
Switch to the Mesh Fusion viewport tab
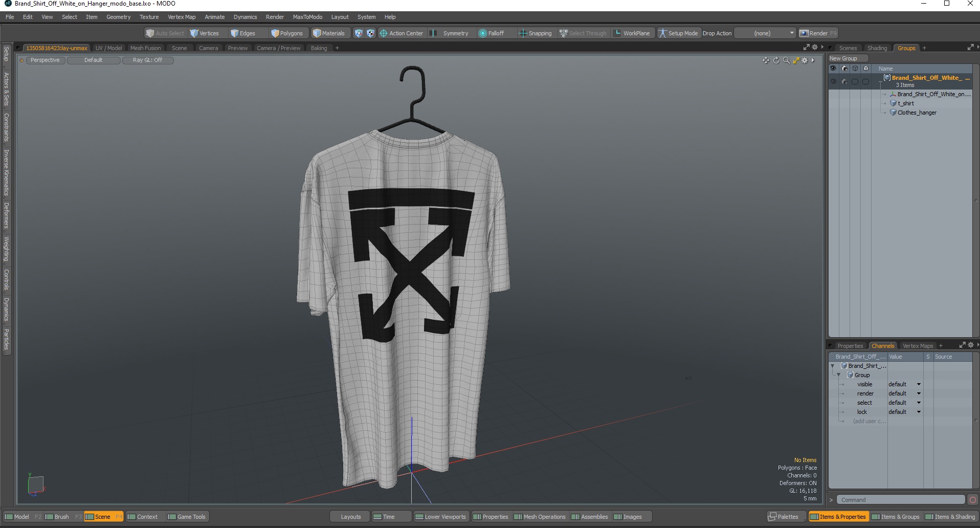[145, 48]
